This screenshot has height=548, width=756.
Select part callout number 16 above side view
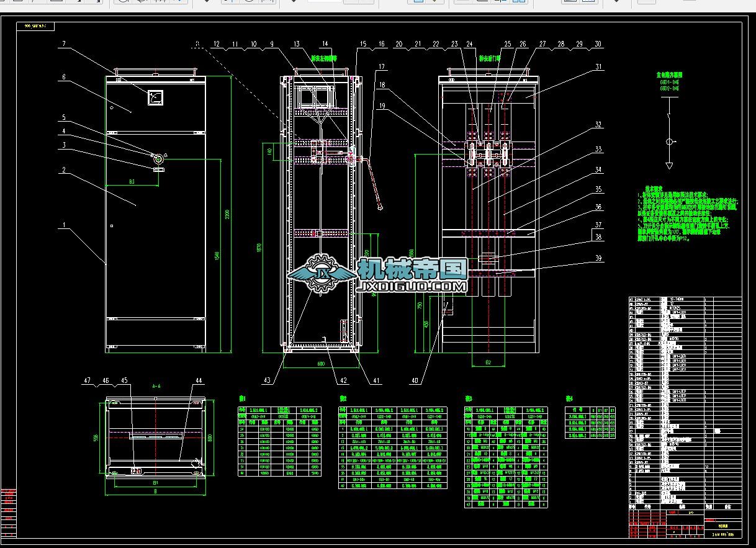click(381, 44)
